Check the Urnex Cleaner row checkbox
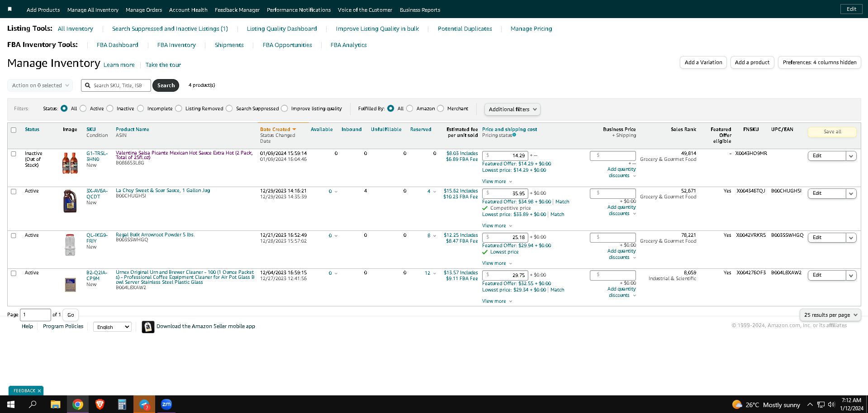 [x=14, y=273]
